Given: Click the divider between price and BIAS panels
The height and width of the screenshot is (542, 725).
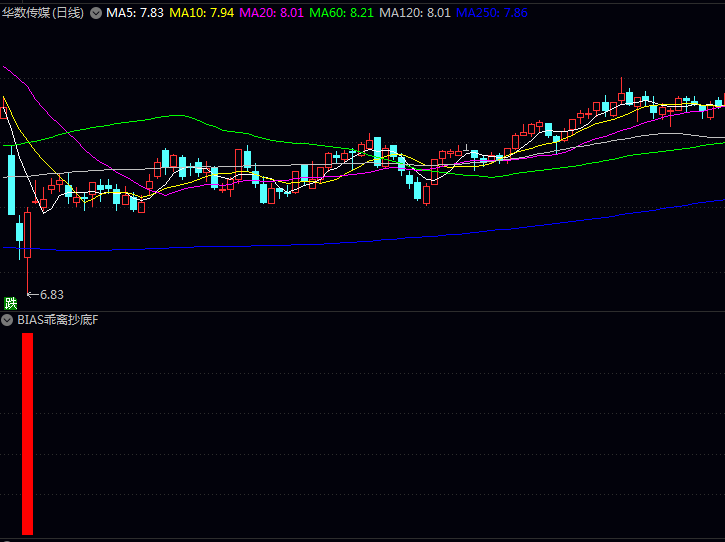Looking at the screenshot, I should (362, 311).
